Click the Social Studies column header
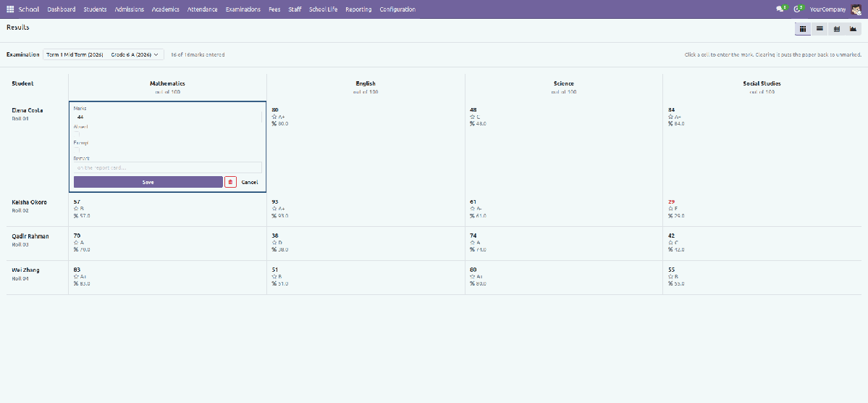 click(x=762, y=83)
